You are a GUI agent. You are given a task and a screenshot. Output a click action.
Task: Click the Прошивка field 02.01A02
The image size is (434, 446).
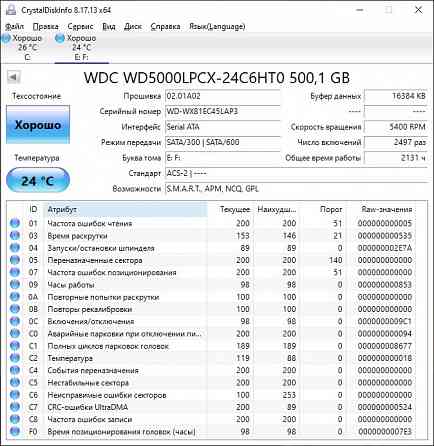222,96
